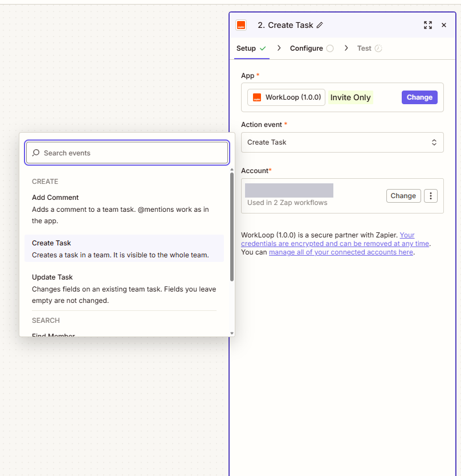Change the connected account
This screenshot has width=461, height=476.
pyautogui.click(x=403, y=196)
